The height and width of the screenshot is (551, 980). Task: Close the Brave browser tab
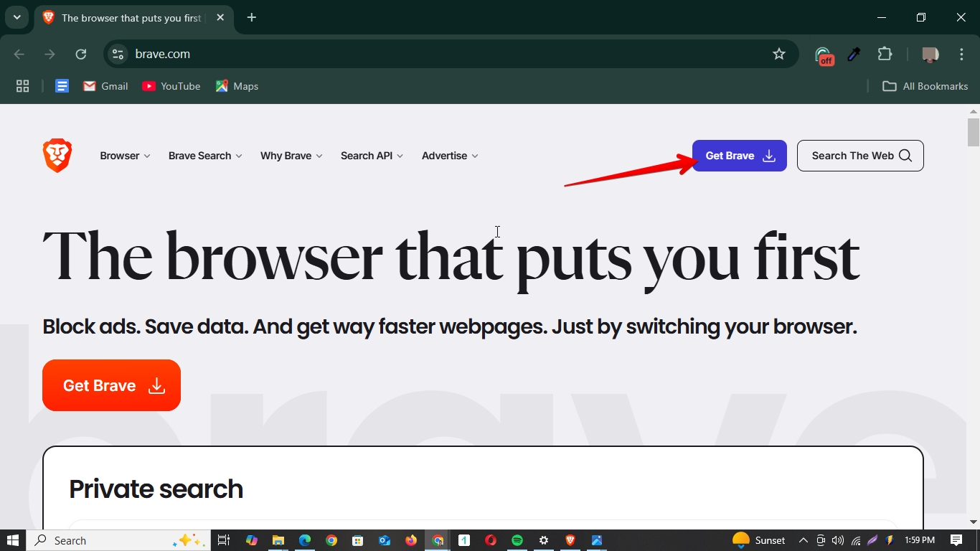pos(220,17)
